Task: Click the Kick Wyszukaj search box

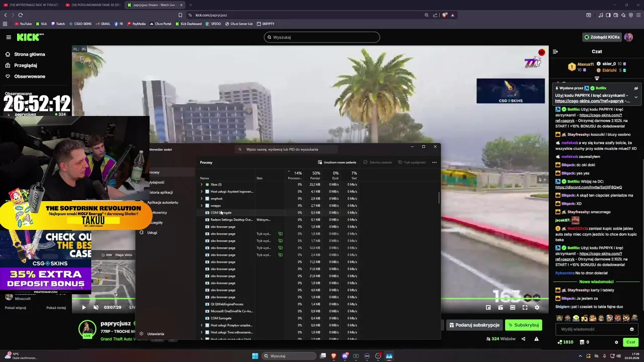Action: point(322,37)
